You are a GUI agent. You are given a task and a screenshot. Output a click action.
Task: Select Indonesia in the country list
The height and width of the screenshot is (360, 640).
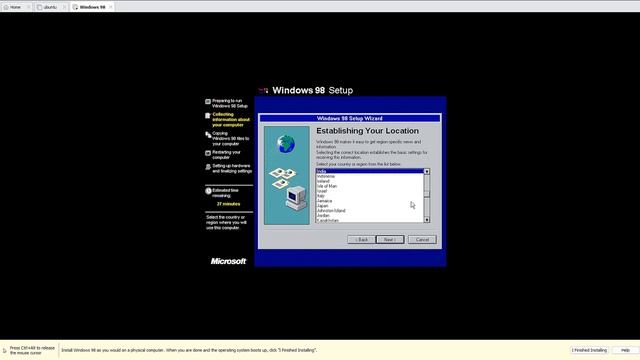[370, 176]
